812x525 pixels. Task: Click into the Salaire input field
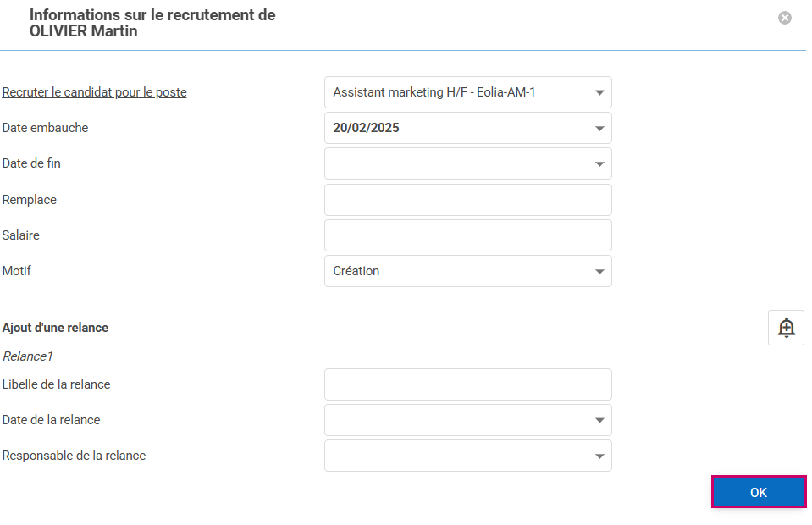pyautogui.click(x=467, y=235)
